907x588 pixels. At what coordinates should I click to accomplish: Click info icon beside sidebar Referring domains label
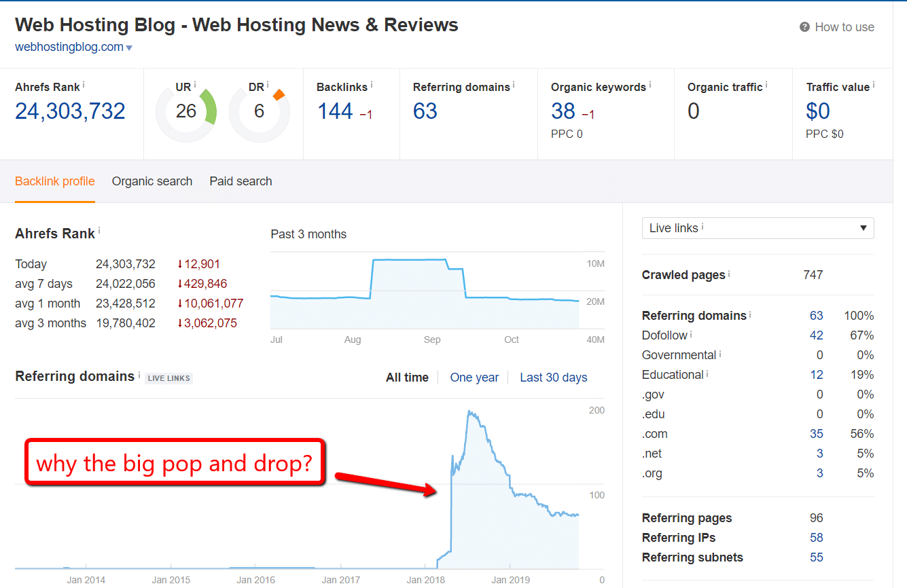tap(750, 314)
